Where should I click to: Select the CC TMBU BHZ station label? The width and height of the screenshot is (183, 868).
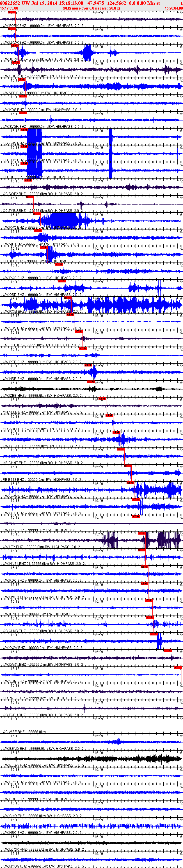point(43,211)
